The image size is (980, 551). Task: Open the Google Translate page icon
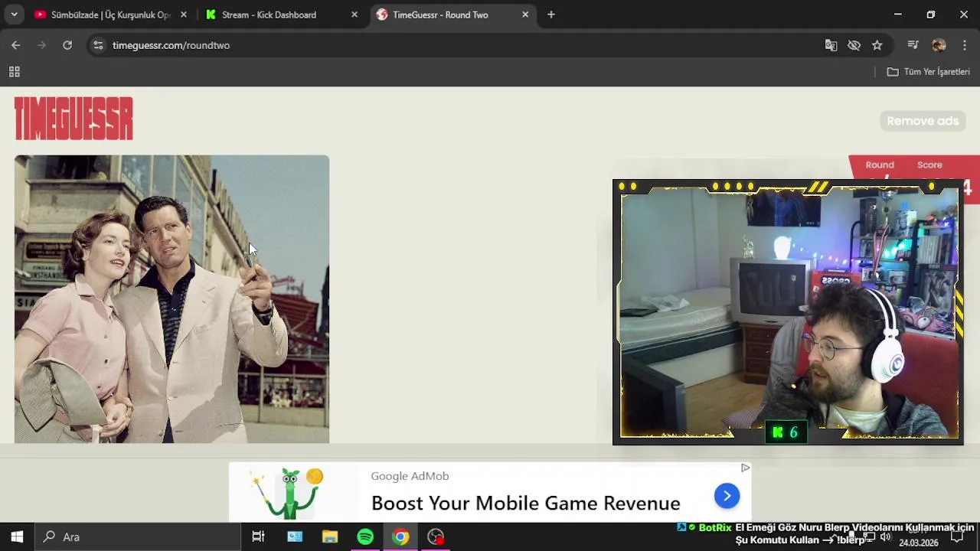pos(831,45)
